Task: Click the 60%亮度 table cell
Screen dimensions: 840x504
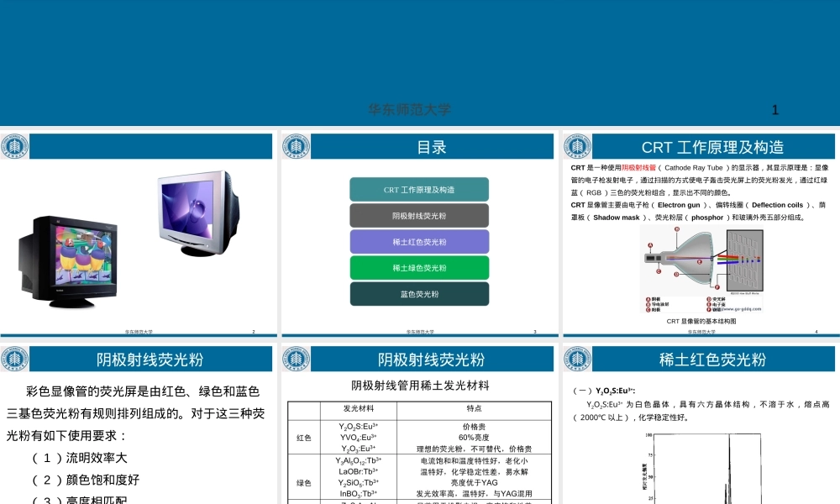Action: [x=474, y=438]
